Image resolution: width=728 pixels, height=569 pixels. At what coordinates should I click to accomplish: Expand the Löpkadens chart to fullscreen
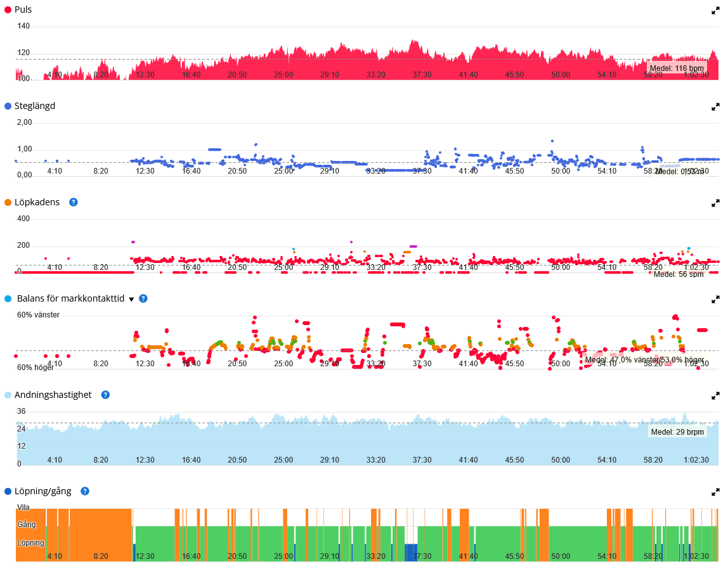[715, 203]
